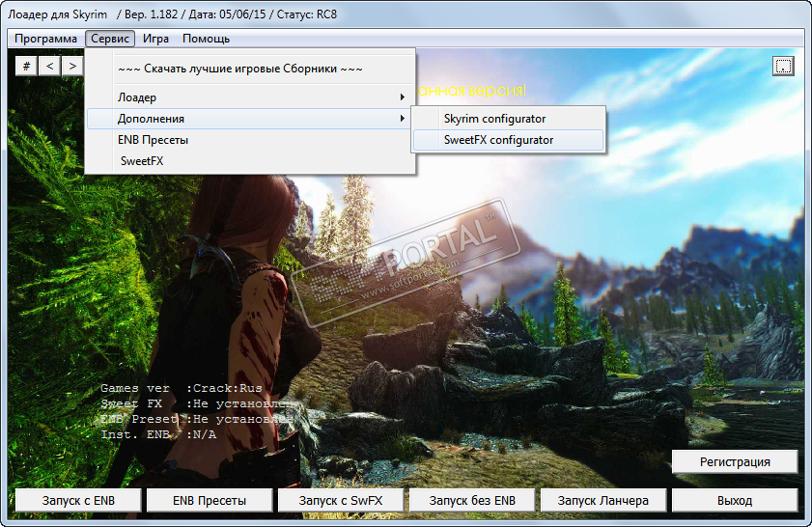The height and width of the screenshot is (527, 812).
Task: Click the ENB Preset status line
Action: click(x=197, y=419)
